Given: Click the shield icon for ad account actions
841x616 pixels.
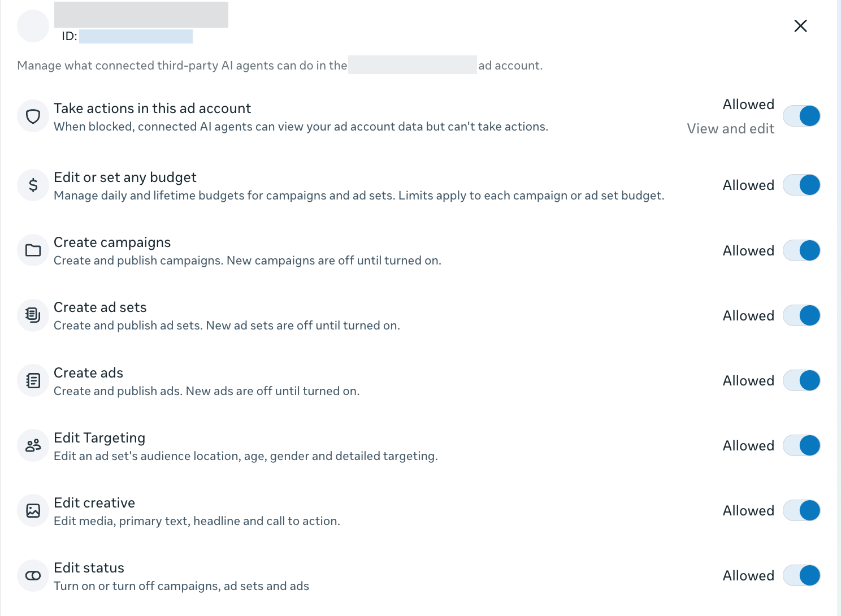Looking at the screenshot, I should (x=33, y=116).
